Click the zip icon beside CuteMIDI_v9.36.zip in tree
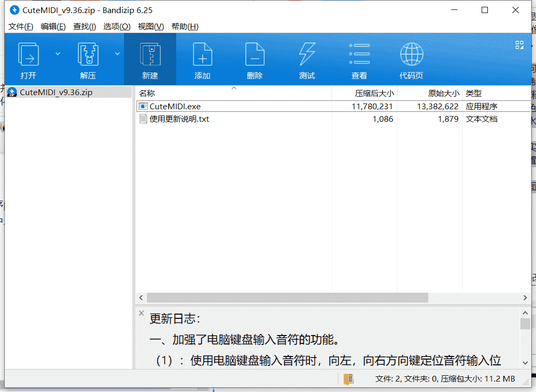Screen dimensions: 536x392 coord(12,92)
